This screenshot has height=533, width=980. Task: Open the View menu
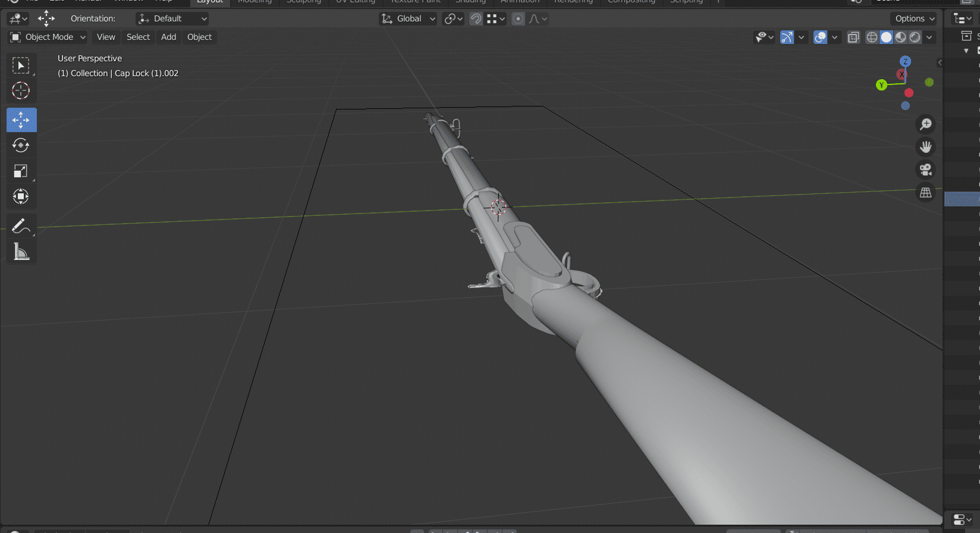click(106, 37)
